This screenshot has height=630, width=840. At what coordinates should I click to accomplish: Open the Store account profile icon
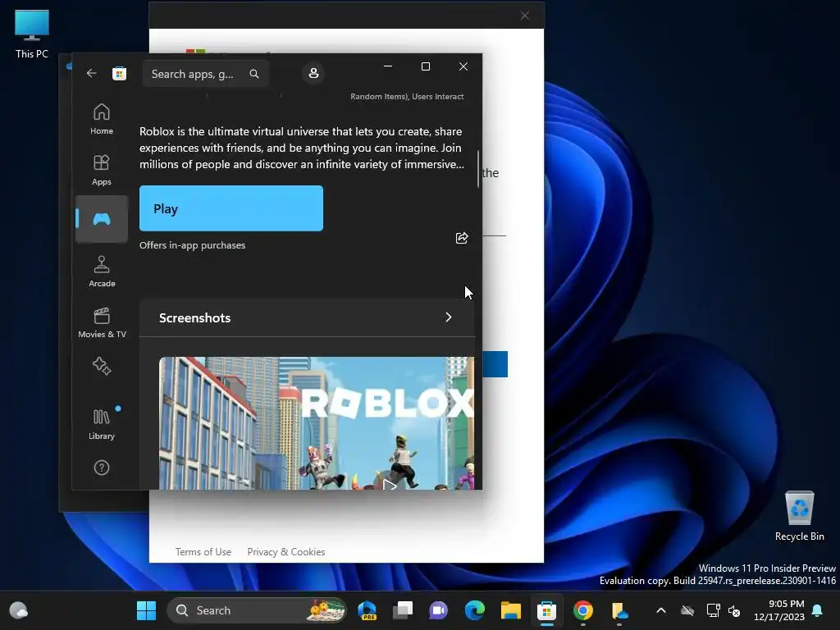313,73
